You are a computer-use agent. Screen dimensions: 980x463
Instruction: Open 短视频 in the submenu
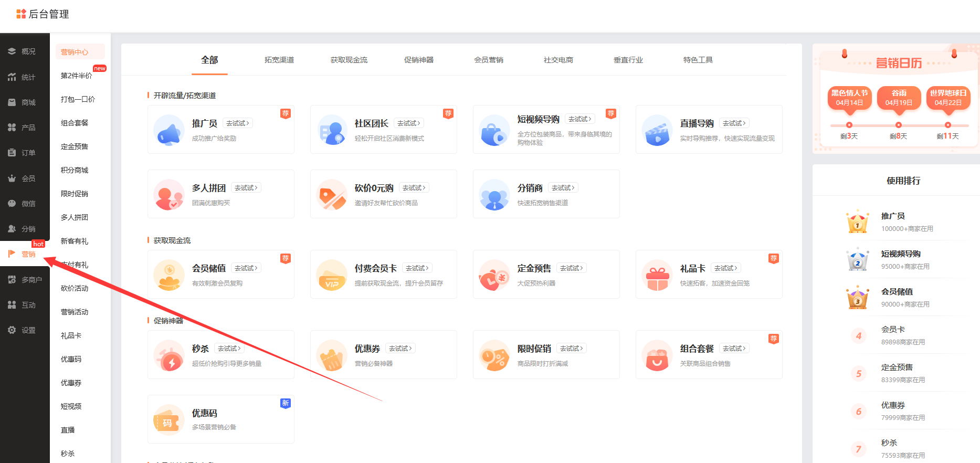tap(71, 406)
